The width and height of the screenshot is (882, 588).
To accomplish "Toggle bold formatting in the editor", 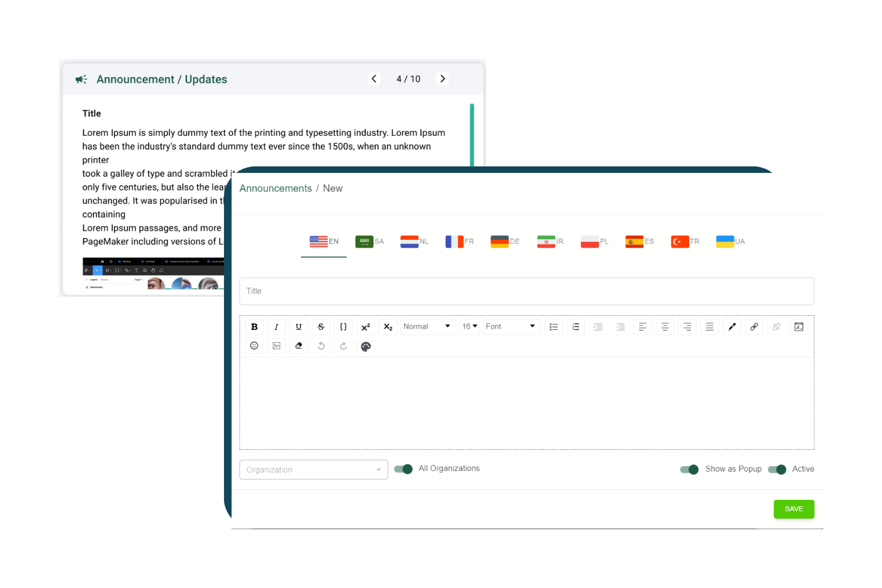I will (254, 327).
